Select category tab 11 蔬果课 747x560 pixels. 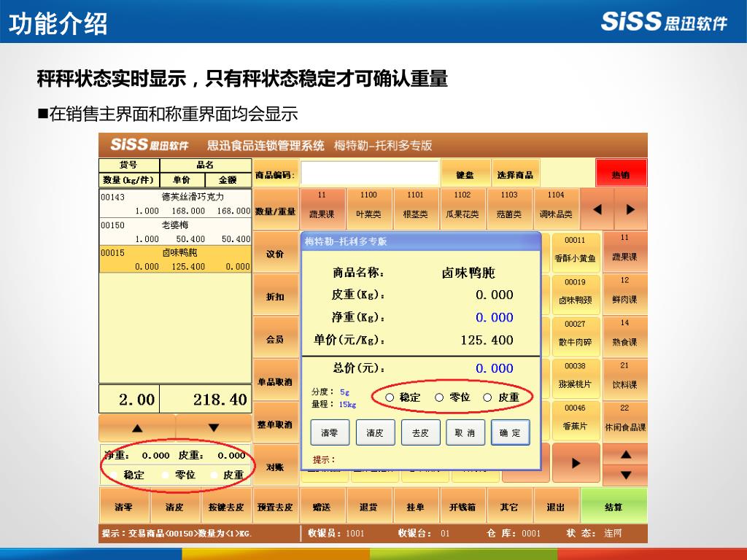pyautogui.click(x=322, y=209)
